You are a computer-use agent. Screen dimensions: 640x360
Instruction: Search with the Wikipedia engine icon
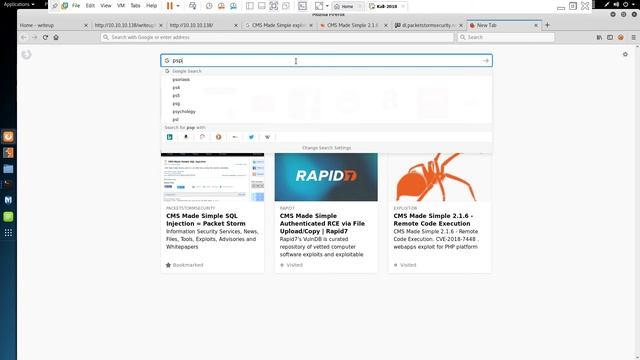[267, 137]
